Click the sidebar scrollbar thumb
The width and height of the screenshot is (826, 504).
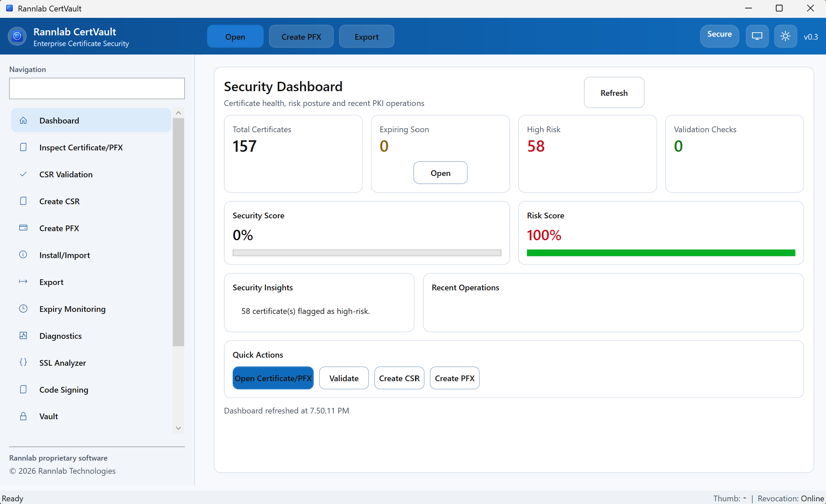[x=178, y=232]
